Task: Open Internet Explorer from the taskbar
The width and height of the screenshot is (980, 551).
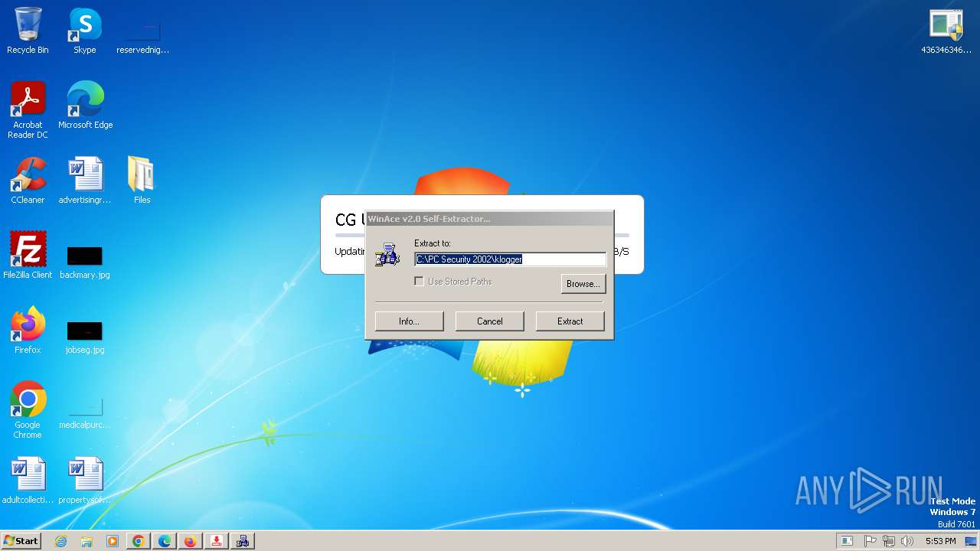Action: pos(60,541)
